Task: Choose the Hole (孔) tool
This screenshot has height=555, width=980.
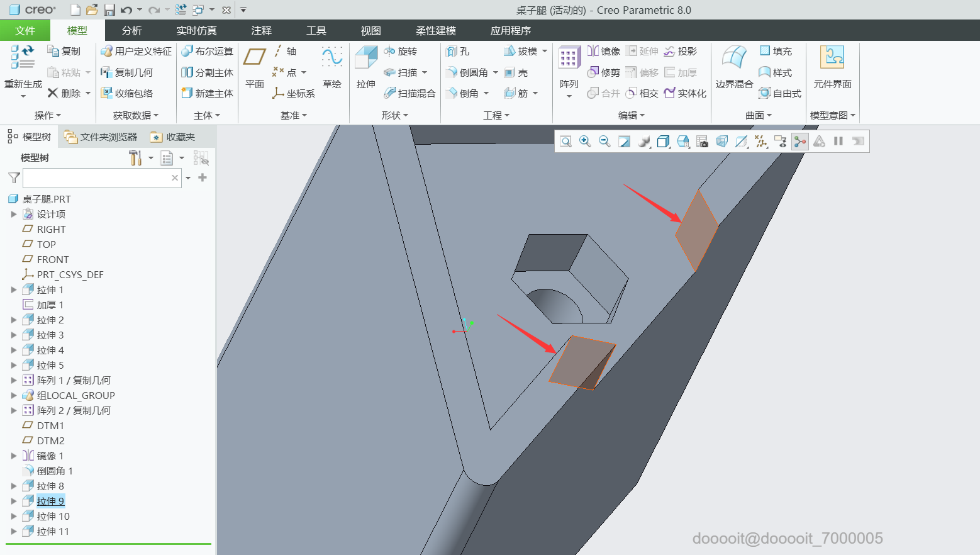Action: [x=458, y=51]
